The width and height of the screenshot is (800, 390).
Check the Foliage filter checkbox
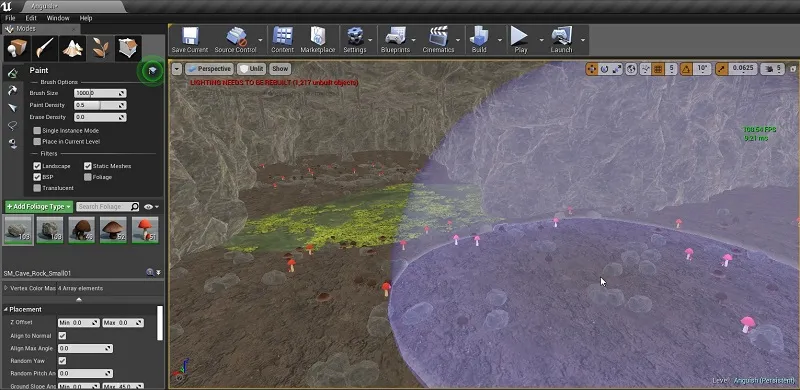click(x=88, y=177)
